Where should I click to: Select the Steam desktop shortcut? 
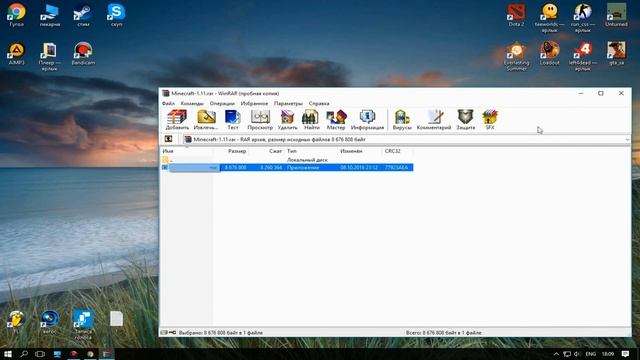pyautogui.click(x=83, y=15)
